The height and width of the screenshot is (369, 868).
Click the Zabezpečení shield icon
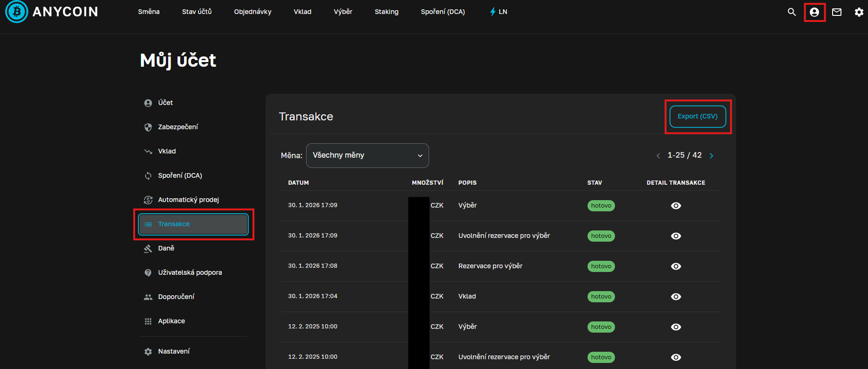(148, 127)
